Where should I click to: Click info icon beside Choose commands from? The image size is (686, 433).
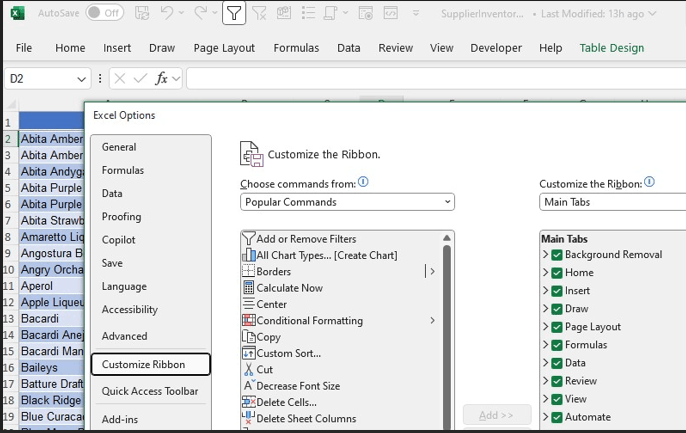pyautogui.click(x=363, y=182)
